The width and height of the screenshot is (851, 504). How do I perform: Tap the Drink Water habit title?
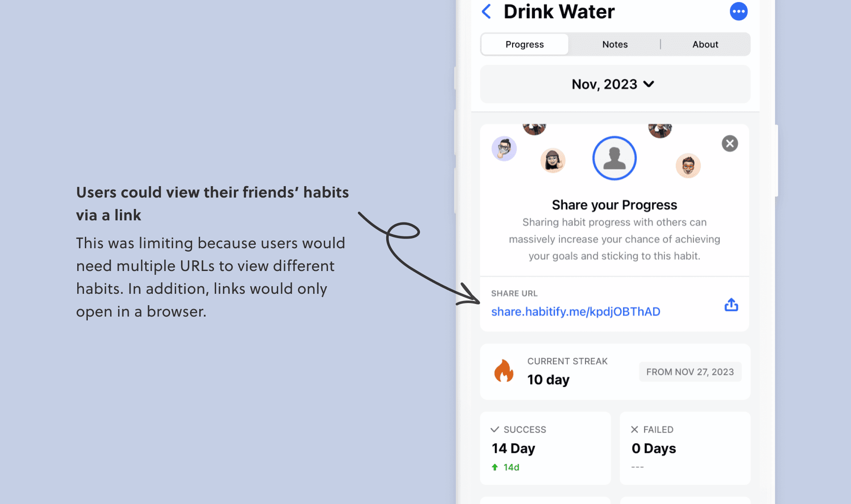[559, 11]
